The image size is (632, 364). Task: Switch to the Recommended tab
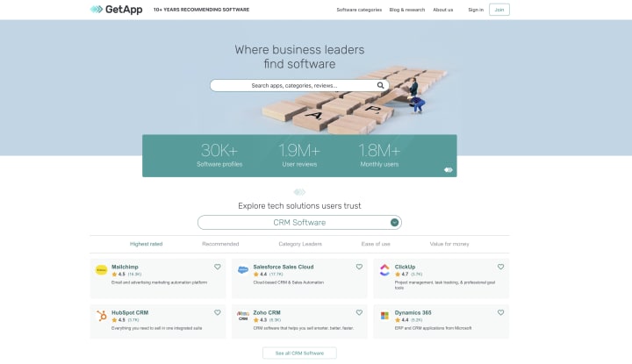click(220, 244)
